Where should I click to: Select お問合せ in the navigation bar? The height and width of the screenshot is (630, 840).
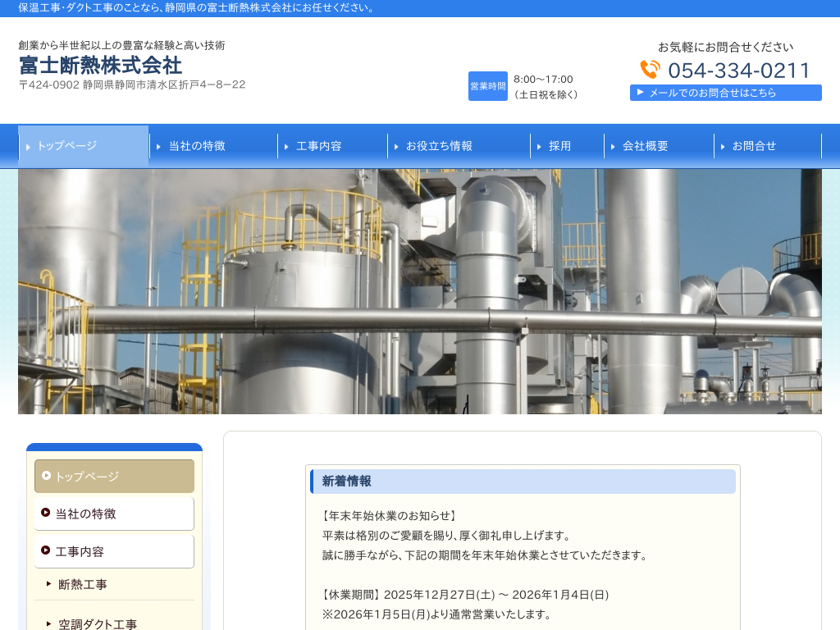click(x=767, y=146)
